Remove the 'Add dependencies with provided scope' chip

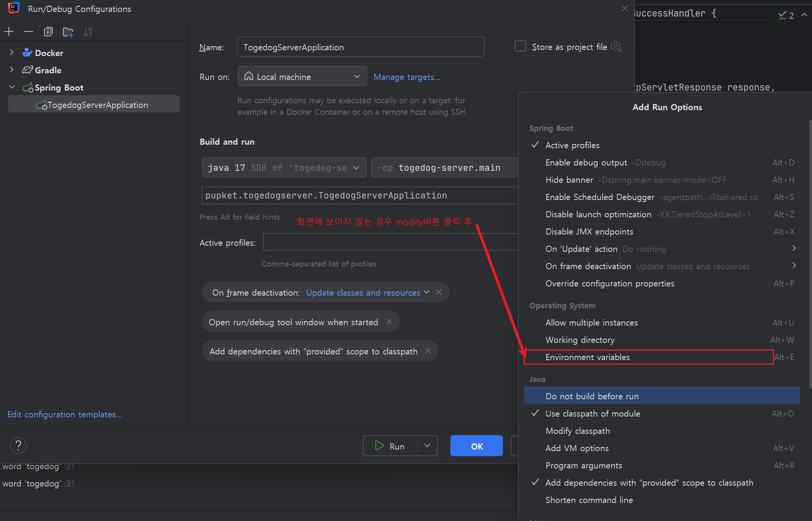428,351
